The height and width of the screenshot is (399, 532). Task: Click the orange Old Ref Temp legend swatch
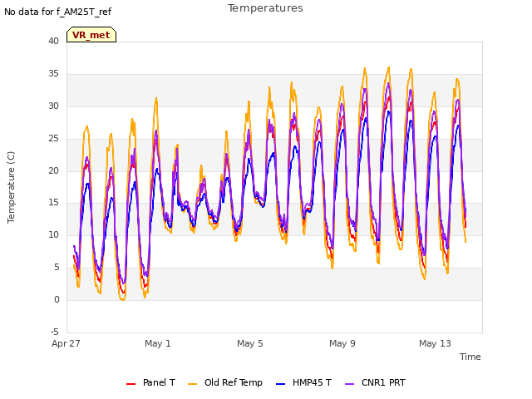pyautogui.click(x=192, y=384)
